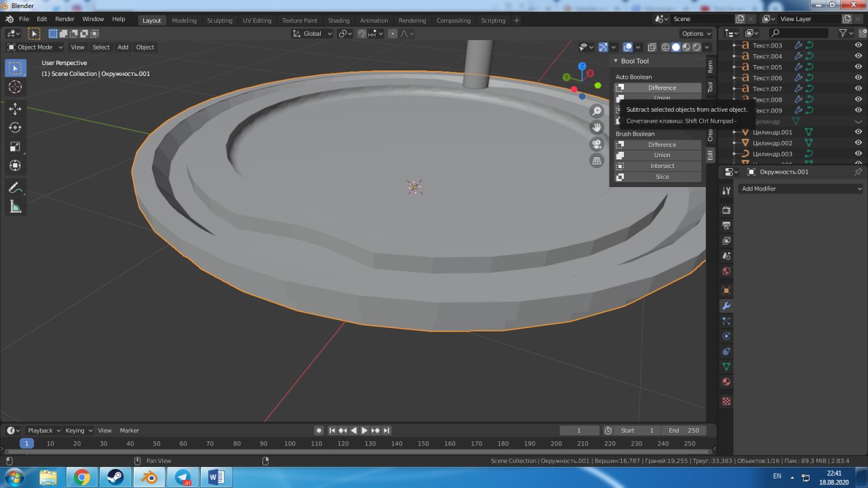Click the End frame 250 field
868x488 pixels.
pyautogui.click(x=684, y=430)
